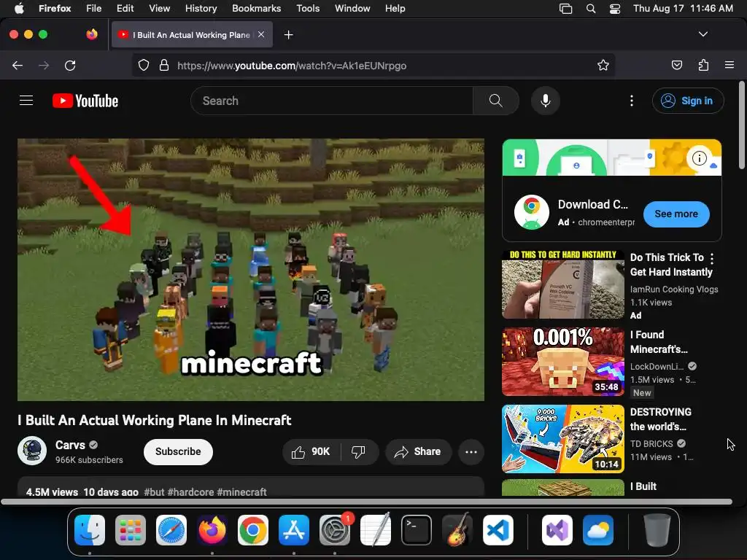Open Carvs channel name link
Viewport: 747px width, 560px height.
pyautogui.click(x=70, y=445)
